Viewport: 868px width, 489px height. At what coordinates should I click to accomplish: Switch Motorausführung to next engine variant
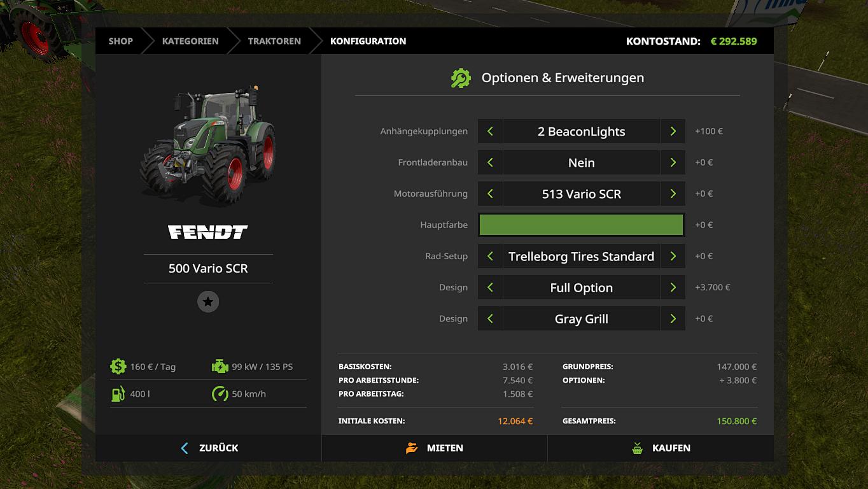(x=673, y=194)
